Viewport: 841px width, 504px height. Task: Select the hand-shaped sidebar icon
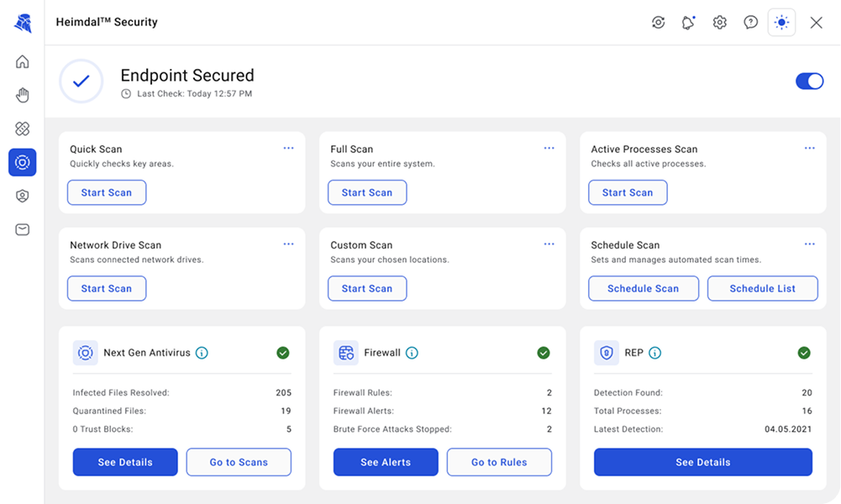(22, 96)
